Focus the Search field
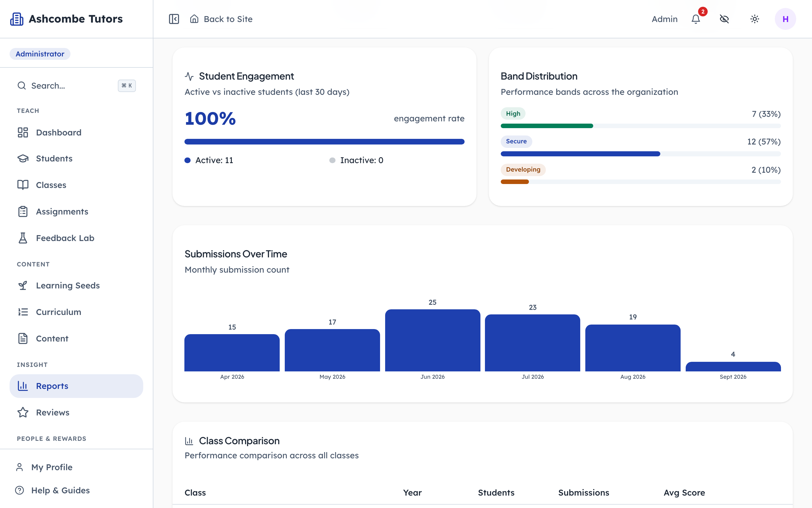 point(76,86)
